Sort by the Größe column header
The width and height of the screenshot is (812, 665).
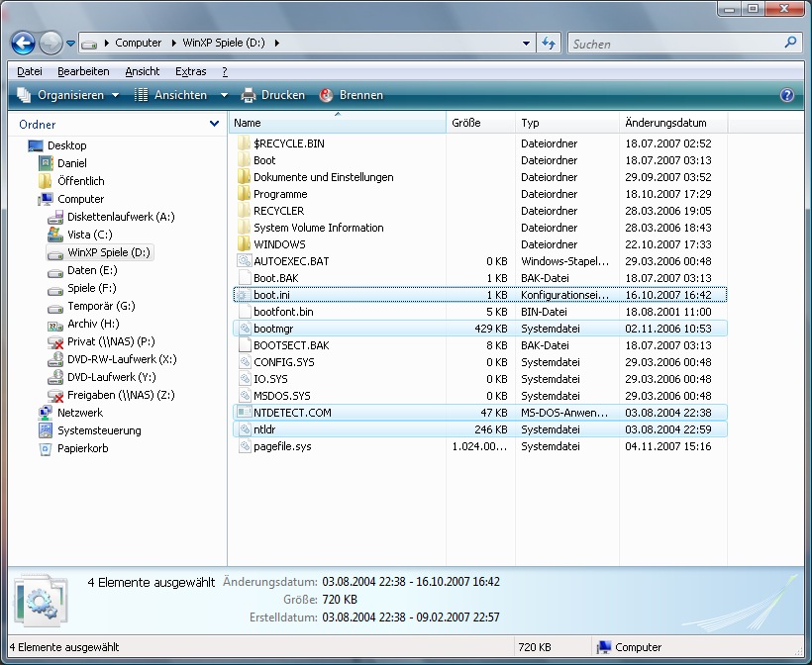pos(480,123)
